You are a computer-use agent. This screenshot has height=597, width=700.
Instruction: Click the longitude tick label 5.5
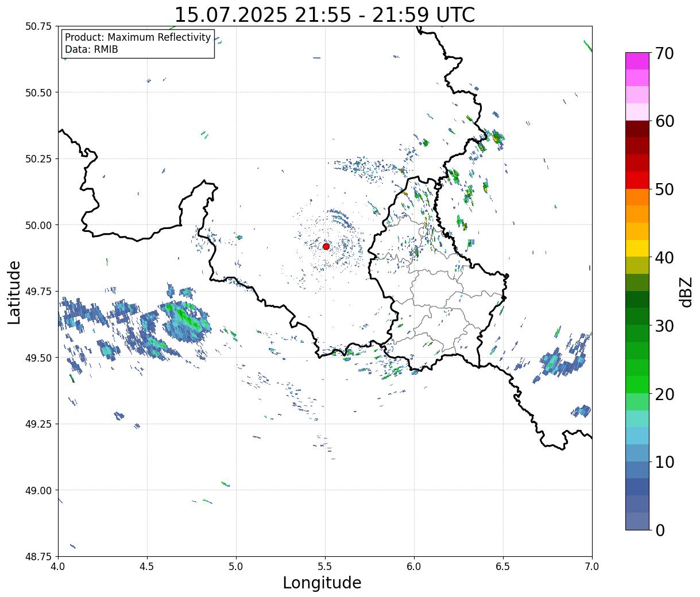tap(325, 567)
